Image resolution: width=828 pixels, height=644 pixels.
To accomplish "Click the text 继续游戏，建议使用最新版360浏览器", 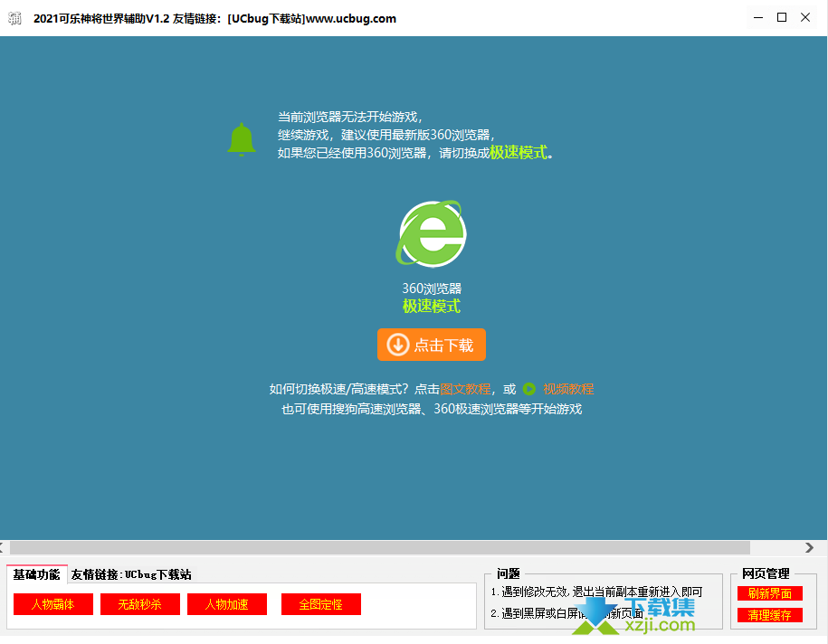I will click(386, 135).
